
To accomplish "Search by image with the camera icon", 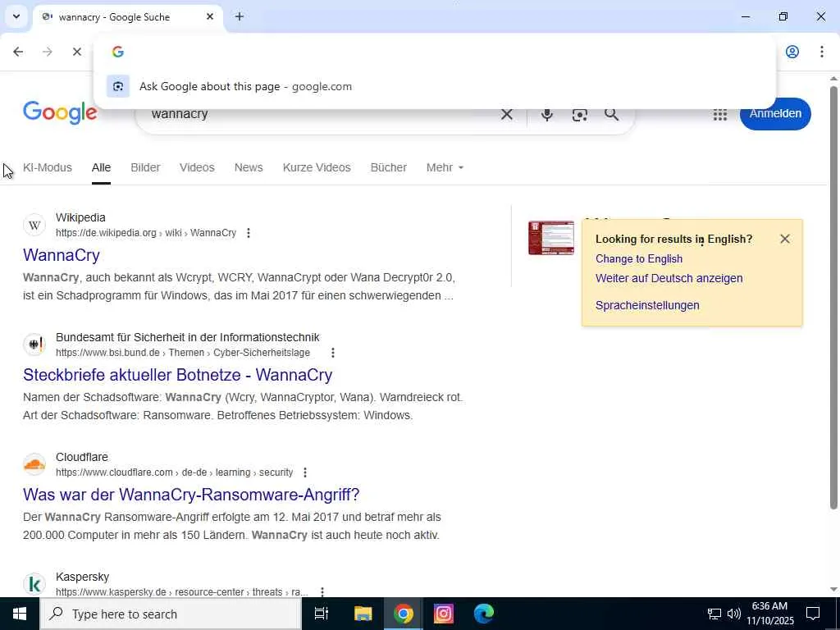I will pos(580,114).
